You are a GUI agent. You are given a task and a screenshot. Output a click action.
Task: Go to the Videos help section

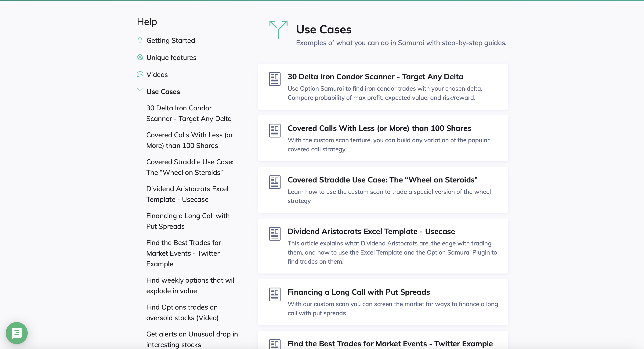tap(157, 75)
